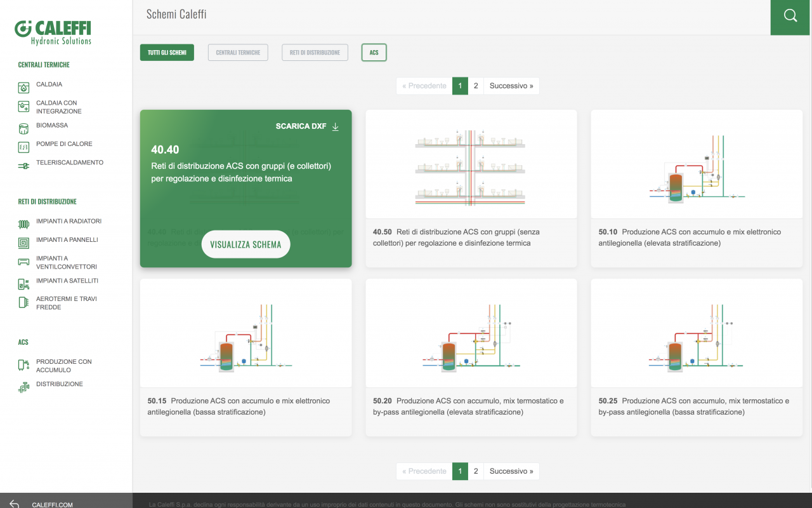This screenshot has width=812, height=508.
Task: Click the back arrow beside Caleffi.com
Action: pyautogui.click(x=15, y=504)
